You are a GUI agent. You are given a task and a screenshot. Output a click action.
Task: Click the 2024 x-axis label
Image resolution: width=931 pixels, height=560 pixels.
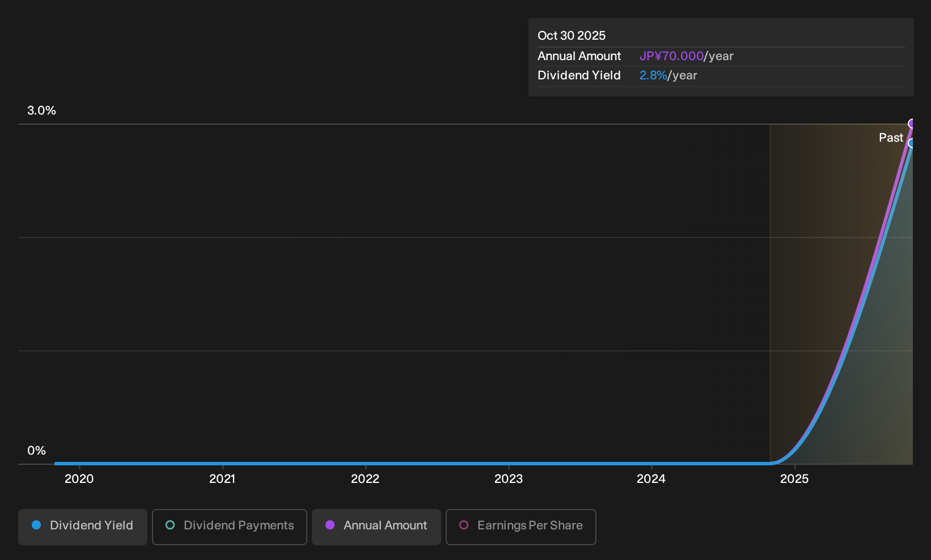[651, 479]
